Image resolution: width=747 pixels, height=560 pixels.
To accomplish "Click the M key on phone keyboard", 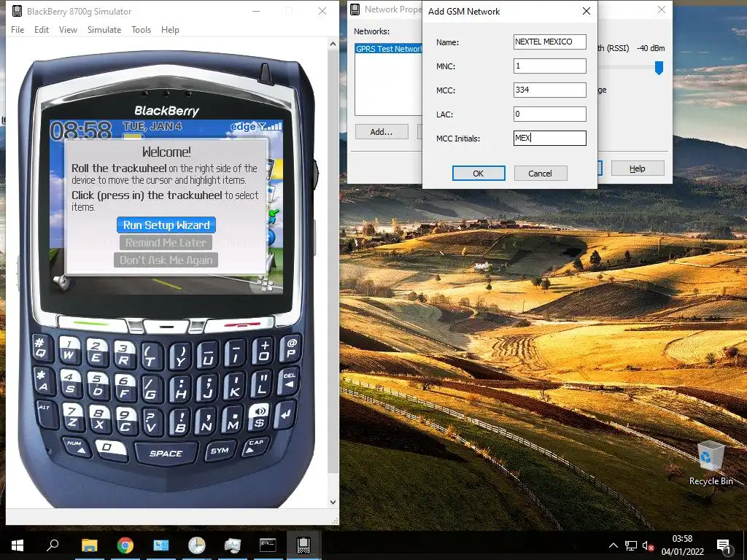I will coord(233,419).
